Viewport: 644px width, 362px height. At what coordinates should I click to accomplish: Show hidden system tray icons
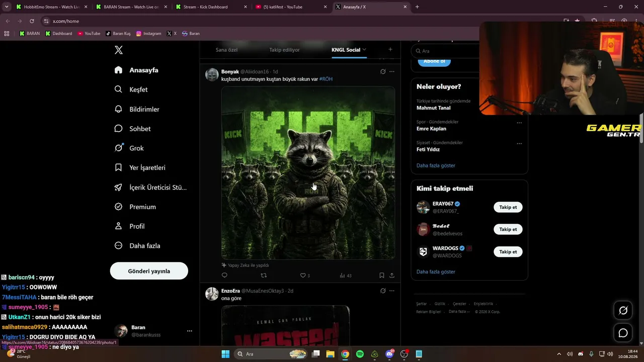click(558, 354)
